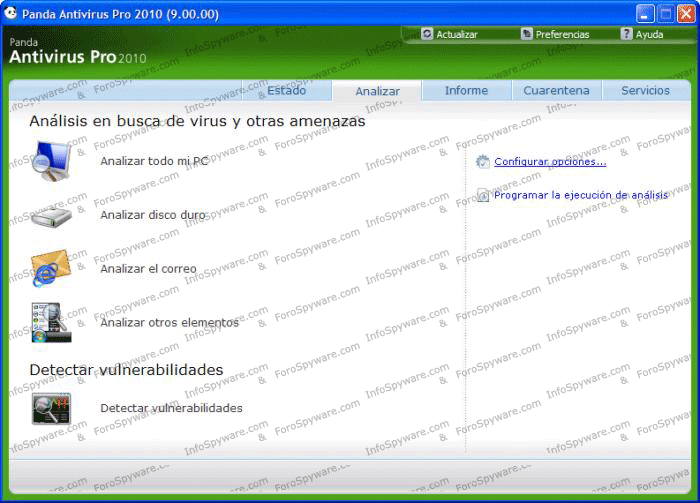The width and height of the screenshot is (700, 503).
Task: Go to the Cuarentena tab
Action: pyautogui.click(x=556, y=91)
